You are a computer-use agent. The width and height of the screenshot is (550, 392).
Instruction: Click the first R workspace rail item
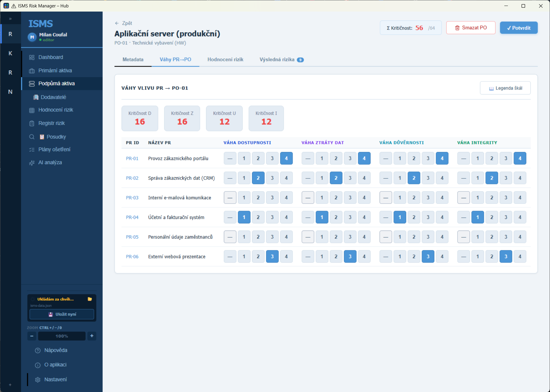tap(10, 34)
